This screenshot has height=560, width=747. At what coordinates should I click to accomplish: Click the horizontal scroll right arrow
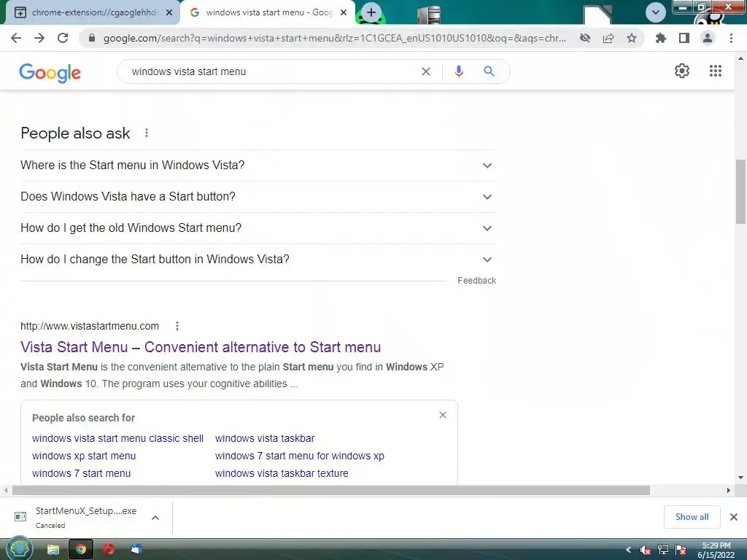[729, 491]
